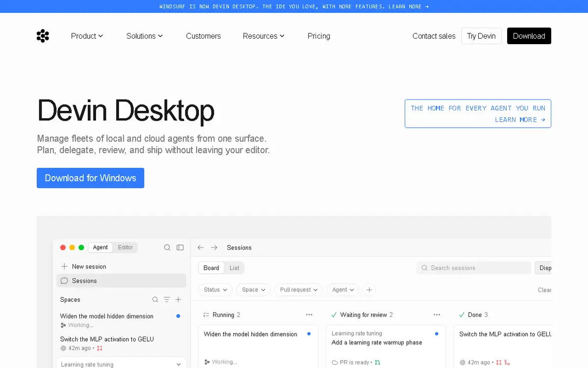
Task: Click the Learning rate tuning label on the card
Action: 357,334
